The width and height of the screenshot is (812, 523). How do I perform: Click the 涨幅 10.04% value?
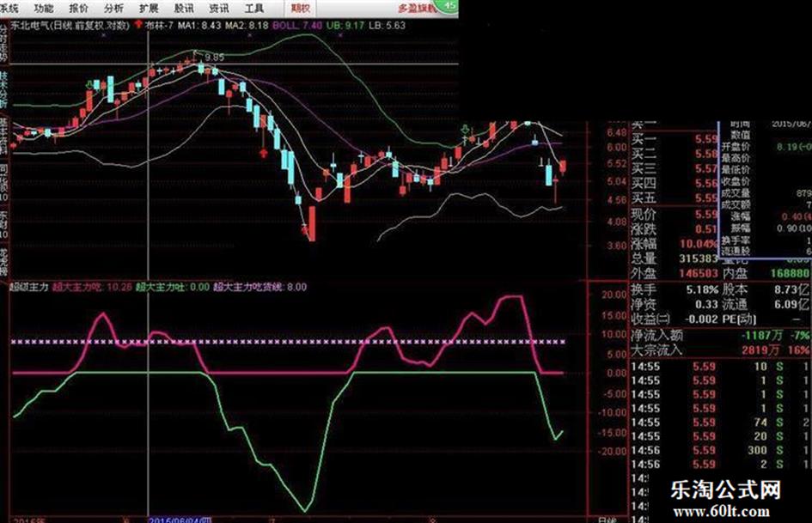pyautogui.click(x=698, y=243)
